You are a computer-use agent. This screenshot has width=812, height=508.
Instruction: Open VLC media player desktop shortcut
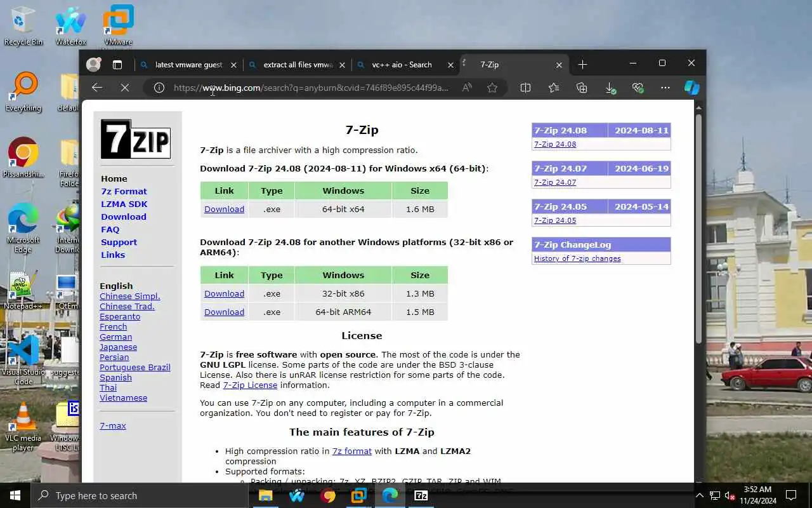23,427
